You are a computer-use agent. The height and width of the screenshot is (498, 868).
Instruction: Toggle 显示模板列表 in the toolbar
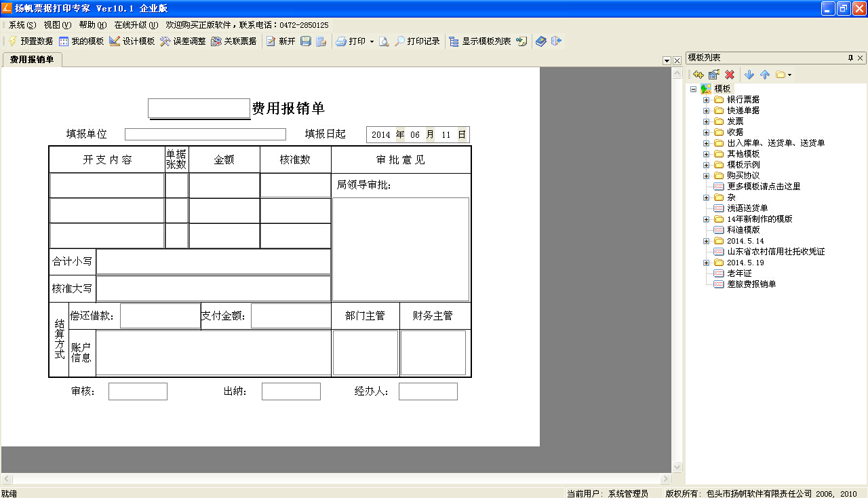click(x=480, y=41)
